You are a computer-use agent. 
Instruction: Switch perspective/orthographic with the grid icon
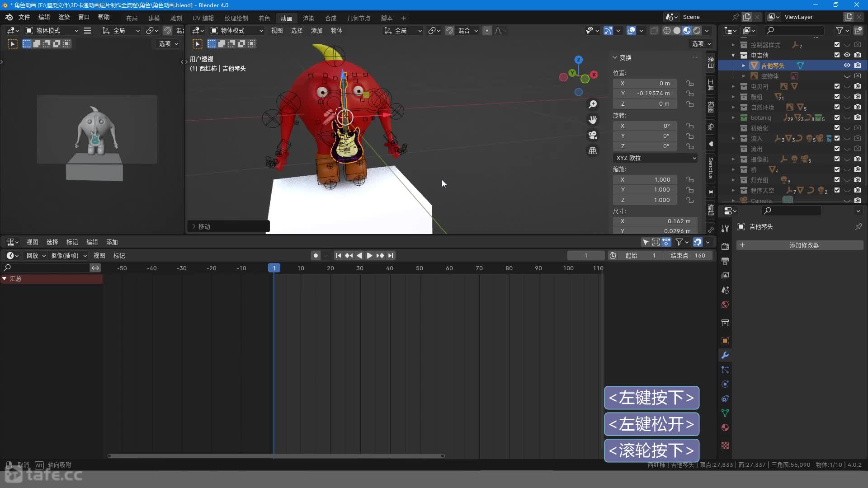tap(593, 150)
